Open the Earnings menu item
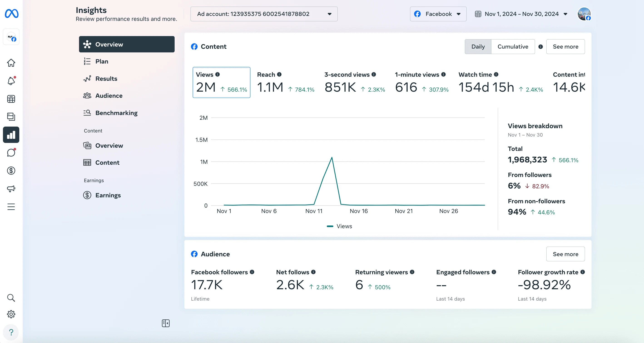This screenshot has width=644, height=343. pyautogui.click(x=127, y=195)
